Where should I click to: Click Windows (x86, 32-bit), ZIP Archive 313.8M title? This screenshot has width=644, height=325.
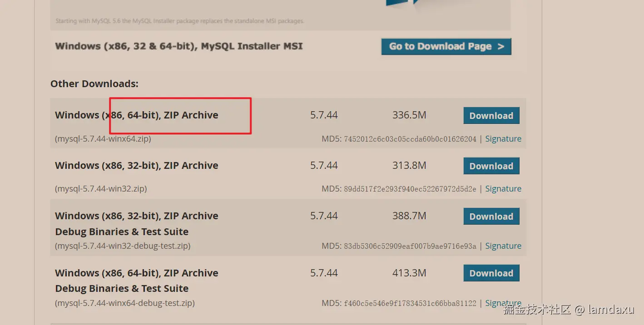[x=137, y=166]
